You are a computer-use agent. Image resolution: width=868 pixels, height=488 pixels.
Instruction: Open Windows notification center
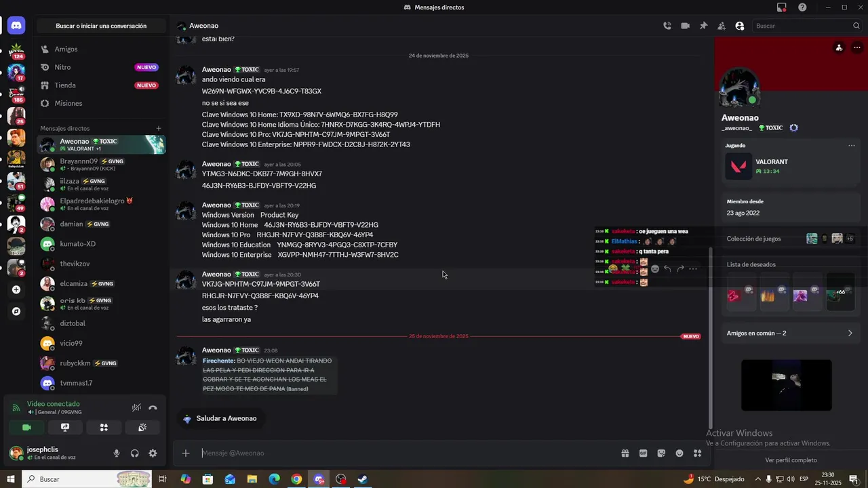854,479
